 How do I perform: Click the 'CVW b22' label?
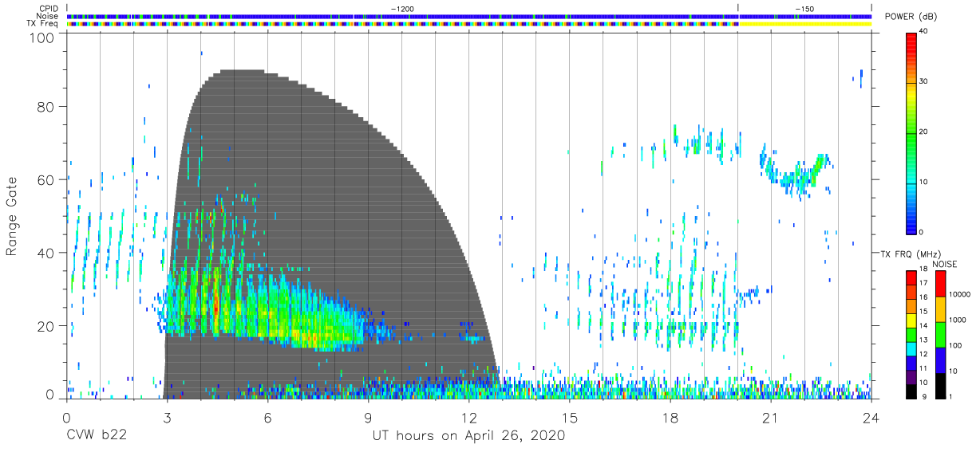[x=97, y=436]
